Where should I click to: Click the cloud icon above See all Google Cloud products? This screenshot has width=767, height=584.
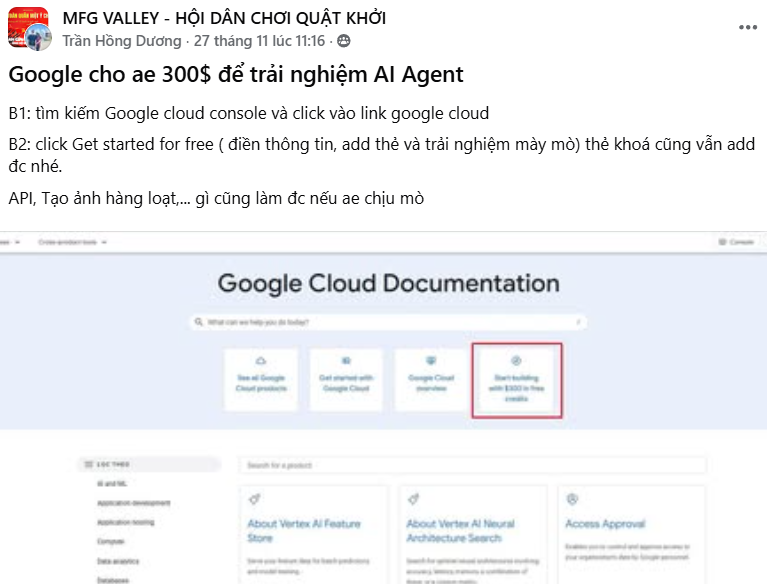click(x=261, y=360)
